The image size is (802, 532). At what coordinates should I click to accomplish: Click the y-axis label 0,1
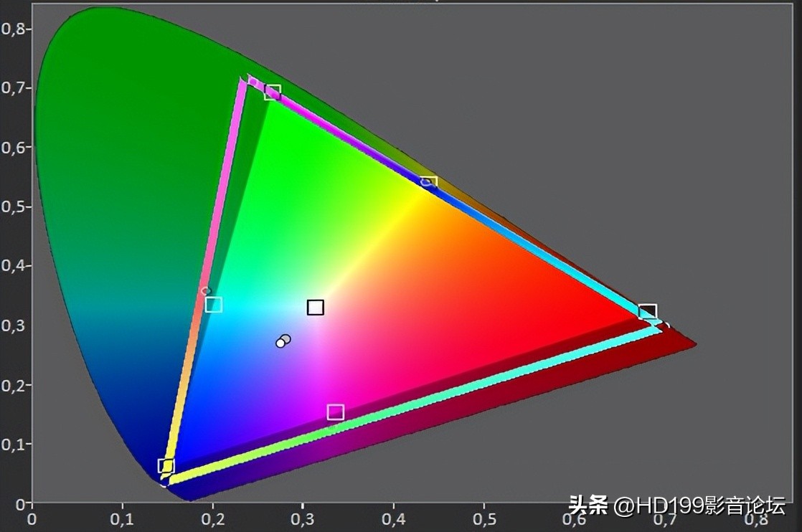13,444
